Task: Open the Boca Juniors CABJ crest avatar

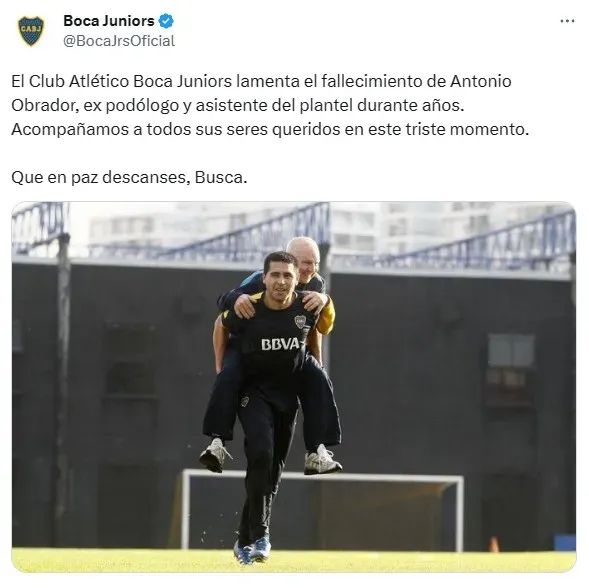Action: (x=31, y=31)
